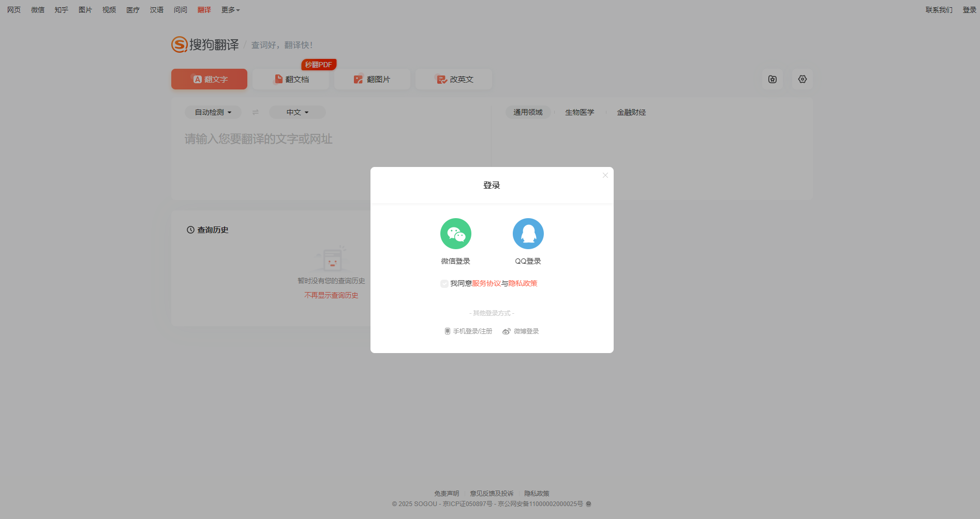Open the 中文 target language dropdown
Viewport: 980px width, 519px height.
(296, 112)
